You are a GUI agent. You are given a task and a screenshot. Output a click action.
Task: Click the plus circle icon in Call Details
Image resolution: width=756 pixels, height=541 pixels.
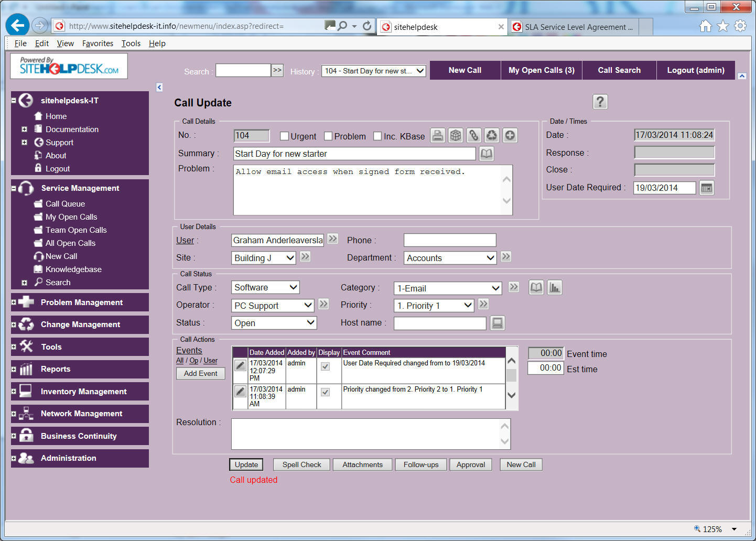(510, 136)
